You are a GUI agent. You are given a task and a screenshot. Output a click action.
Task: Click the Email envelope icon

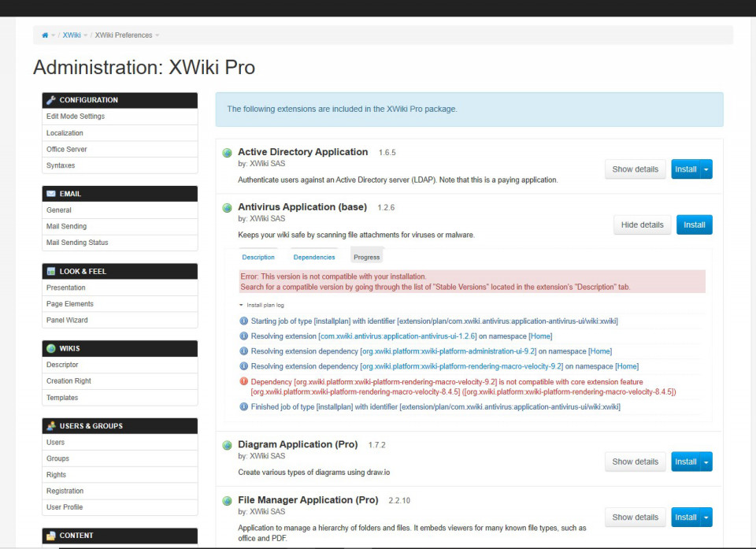51,194
